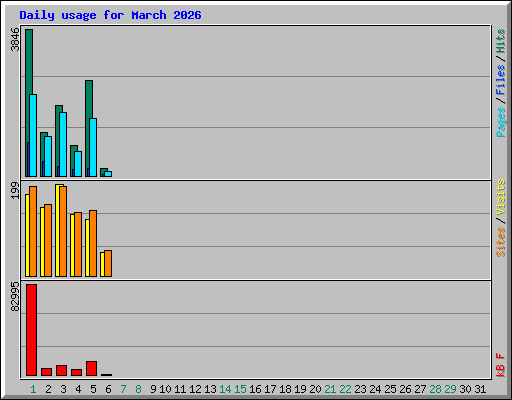The width and height of the screenshot is (512, 400).
Task: Click the day 31 axis label
Action: click(x=480, y=389)
